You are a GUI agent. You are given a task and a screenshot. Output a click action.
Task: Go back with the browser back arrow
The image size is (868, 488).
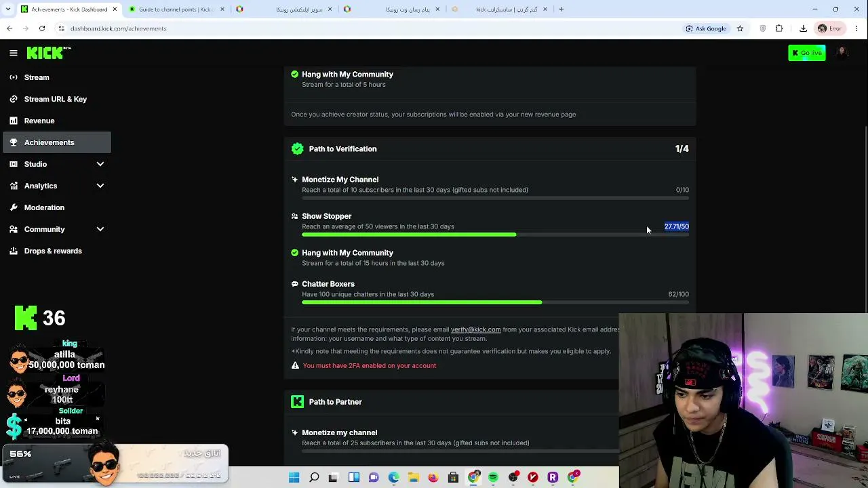point(9,28)
